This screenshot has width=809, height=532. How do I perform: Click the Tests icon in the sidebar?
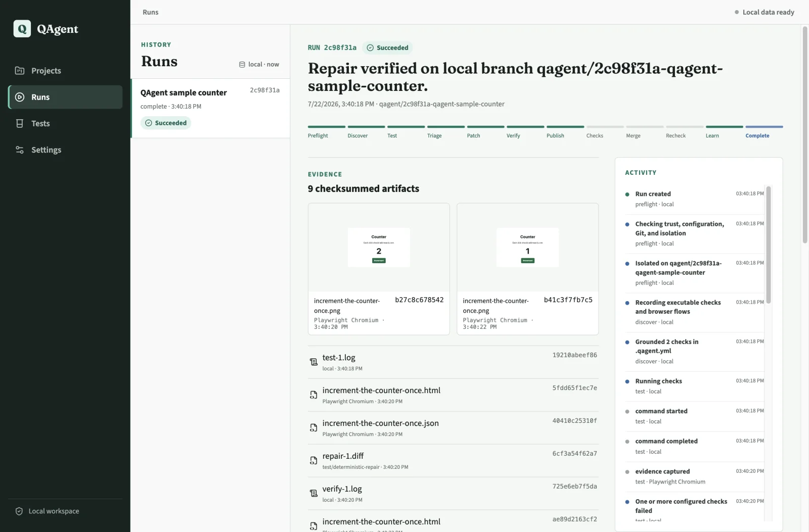click(x=20, y=123)
